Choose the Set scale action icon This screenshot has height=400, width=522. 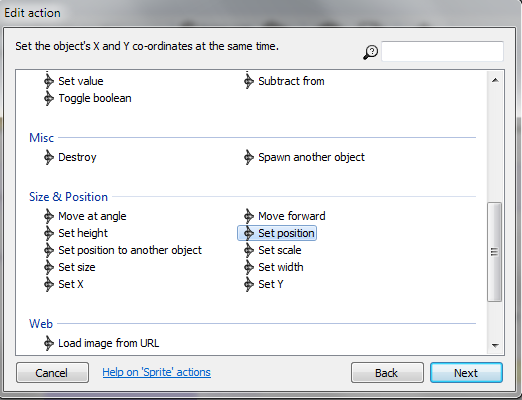coord(249,250)
